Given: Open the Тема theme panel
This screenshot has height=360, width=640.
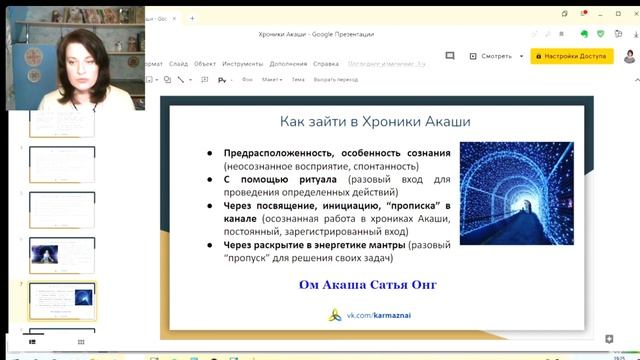Looking at the screenshot, I should pos(298,80).
